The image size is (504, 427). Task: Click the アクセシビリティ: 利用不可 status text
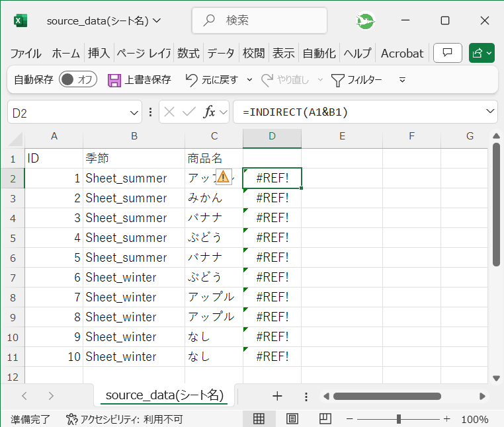(132, 419)
